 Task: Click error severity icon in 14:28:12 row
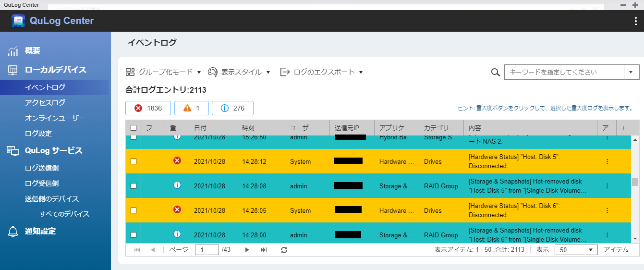(x=177, y=161)
